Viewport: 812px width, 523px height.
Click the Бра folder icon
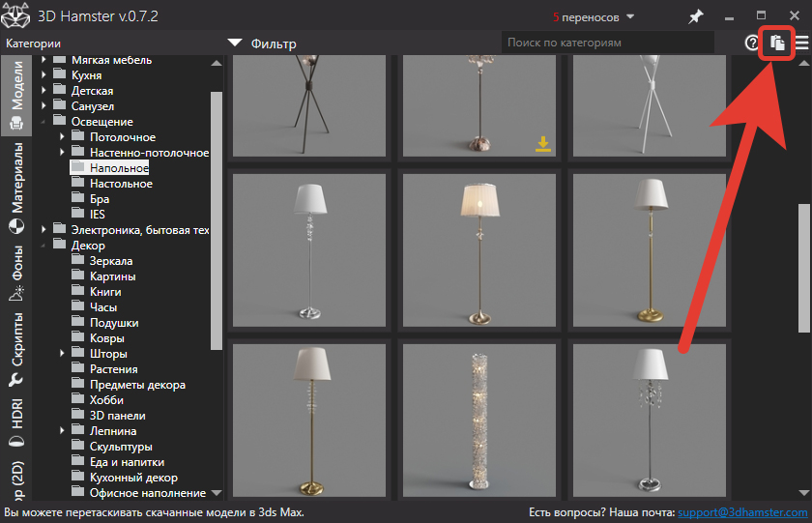(x=77, y=198)
